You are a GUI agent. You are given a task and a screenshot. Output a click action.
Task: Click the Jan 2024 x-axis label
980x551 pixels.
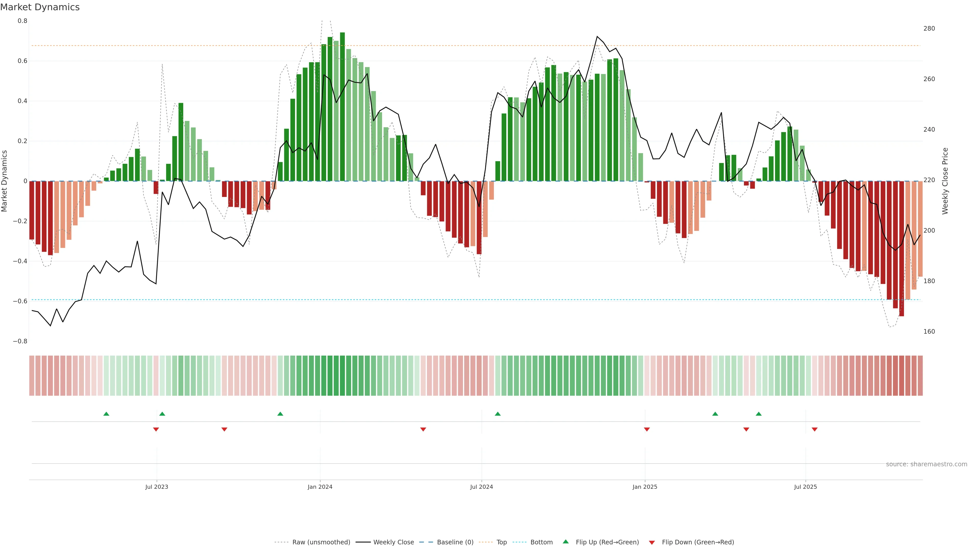320,487
